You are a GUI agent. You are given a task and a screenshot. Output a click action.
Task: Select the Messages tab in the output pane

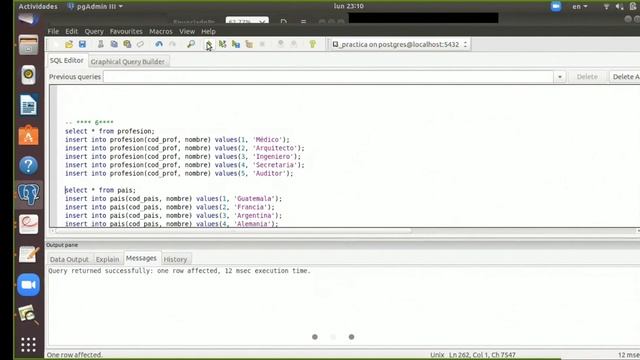[141, 258]
